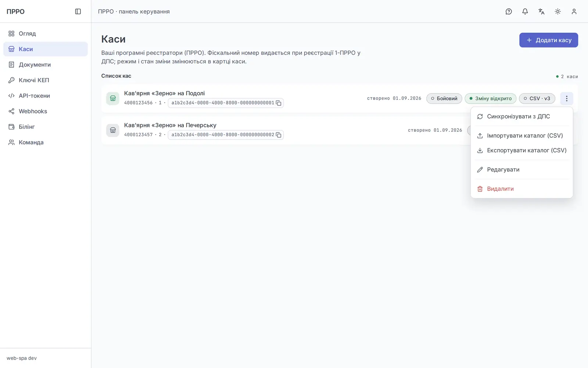This screenshot has height=368, width=588.
Task: Choose Експортувати каталог (CSV)
Action: tap(521, 150)
